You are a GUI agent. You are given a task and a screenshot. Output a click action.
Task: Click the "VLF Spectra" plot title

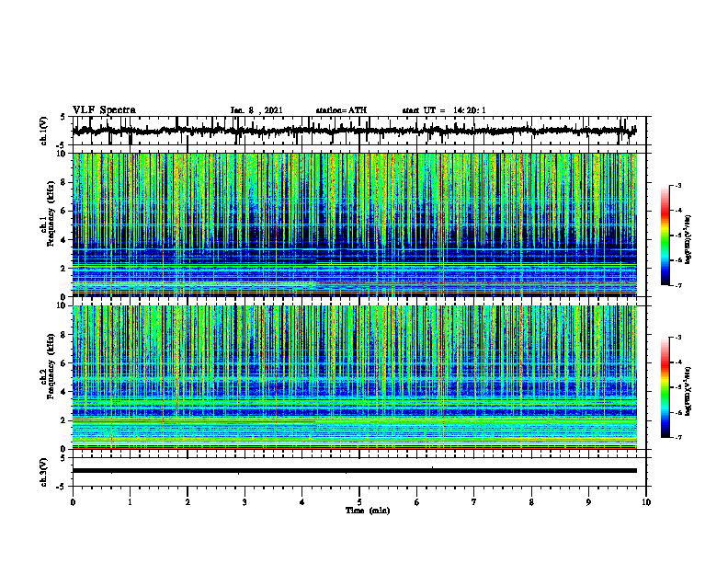(x=104, y=110)
